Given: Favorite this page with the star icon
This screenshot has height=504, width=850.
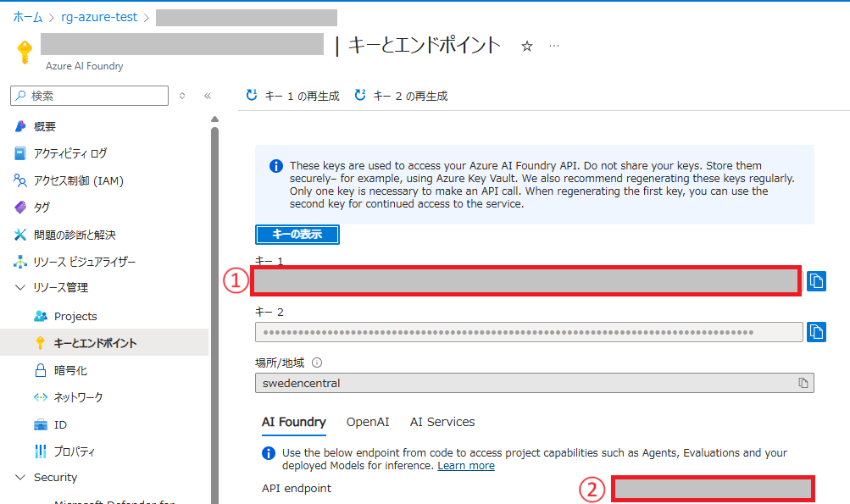Looking at the screenshot, I should tap(527, 46).
